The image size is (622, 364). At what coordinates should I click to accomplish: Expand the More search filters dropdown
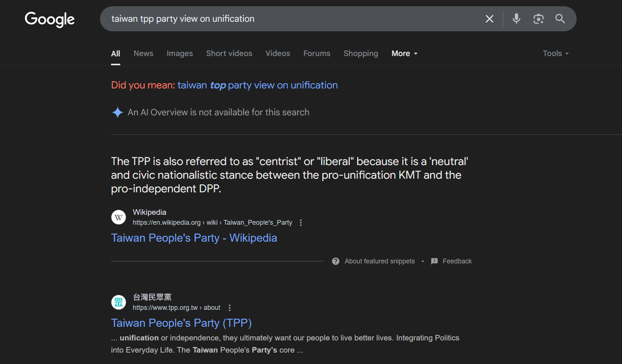(x=404, y=53)
